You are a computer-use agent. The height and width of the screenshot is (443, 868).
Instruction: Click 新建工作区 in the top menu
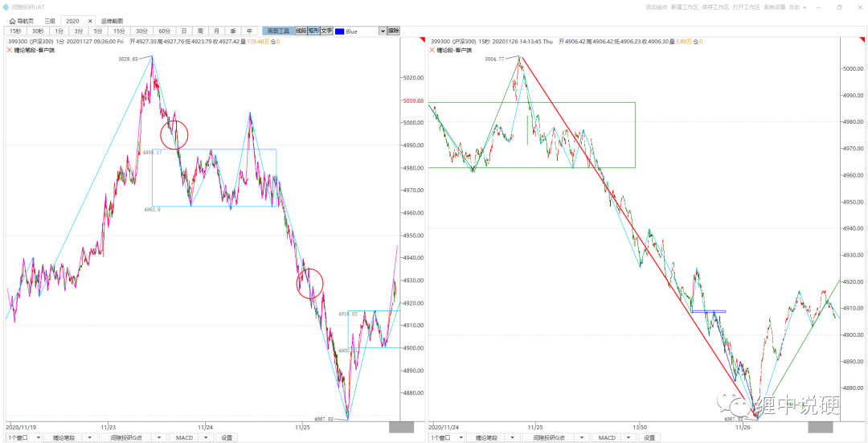pos(684,7)
